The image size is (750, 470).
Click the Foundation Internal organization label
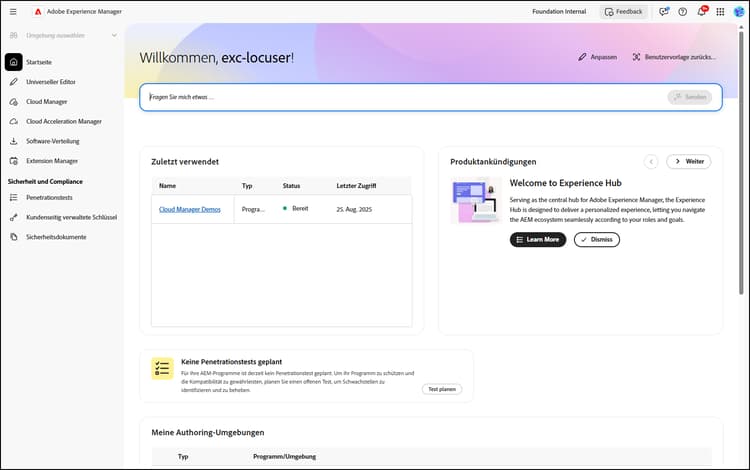click(x=559, y=11)
